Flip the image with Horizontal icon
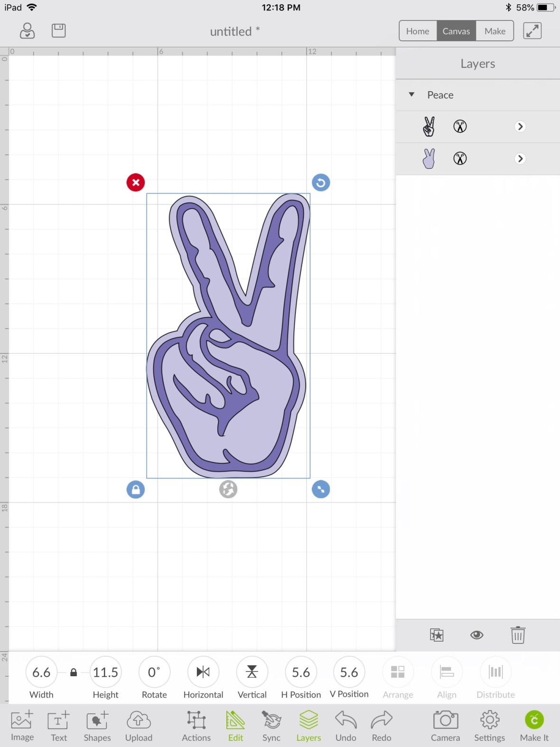The width and height of the screenshot is (560, 747). [x=203, y=672]
